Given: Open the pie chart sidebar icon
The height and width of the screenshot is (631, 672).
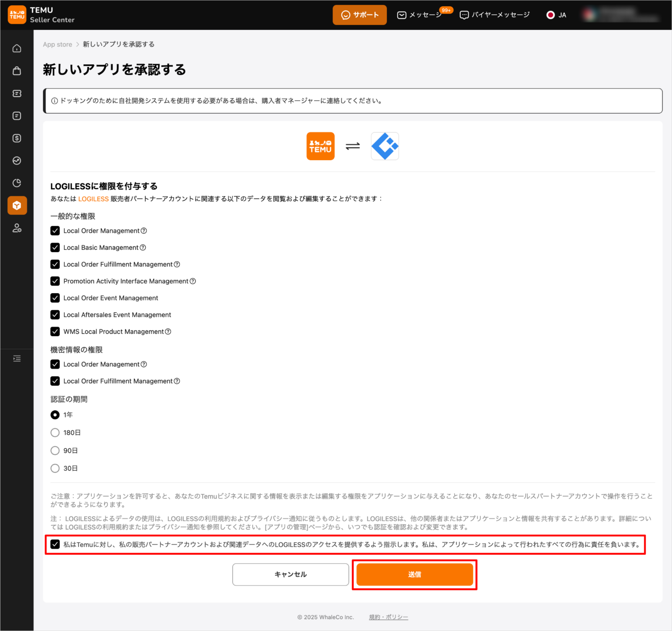Looking at the screenshot, I should click(17, 183).
